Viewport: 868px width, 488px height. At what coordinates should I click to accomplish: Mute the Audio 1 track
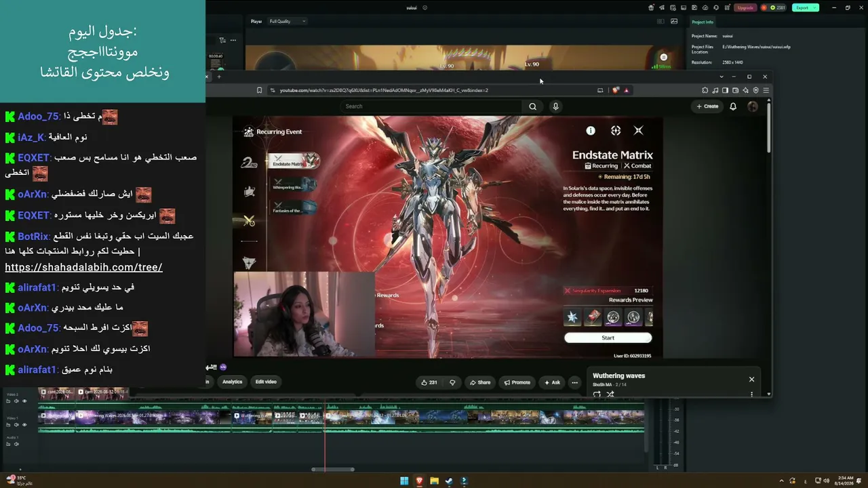[16, 444]
